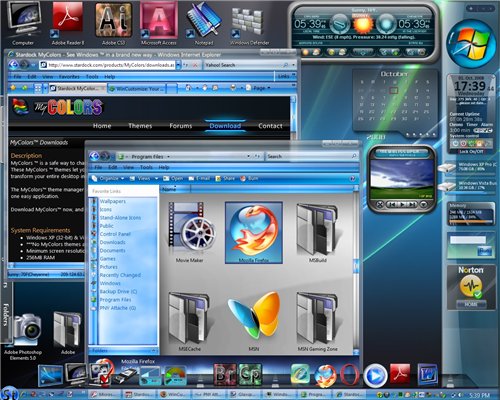Click Themes in the MyColors site navigation
500x400 pixels.
tap(140, 126)
